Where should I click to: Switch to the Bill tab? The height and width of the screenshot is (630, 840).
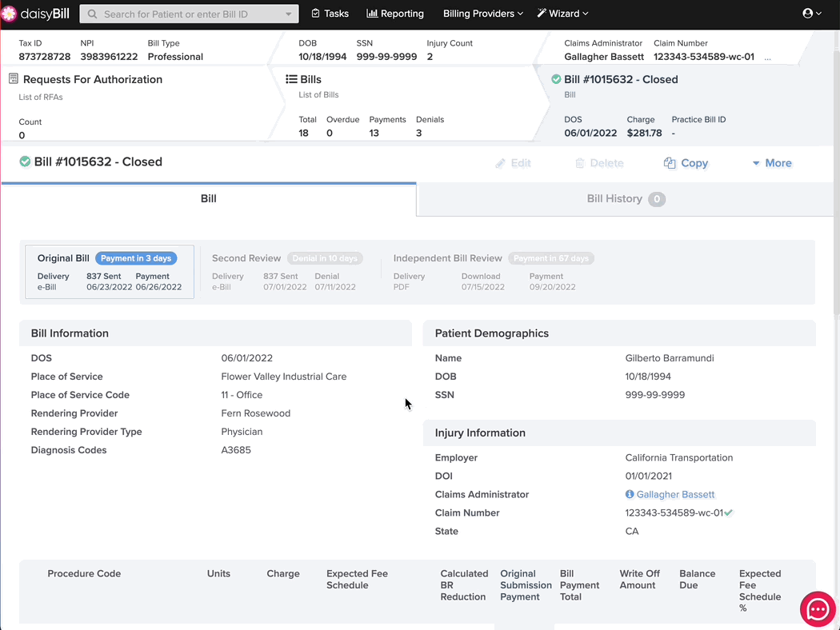pos(208,198)
